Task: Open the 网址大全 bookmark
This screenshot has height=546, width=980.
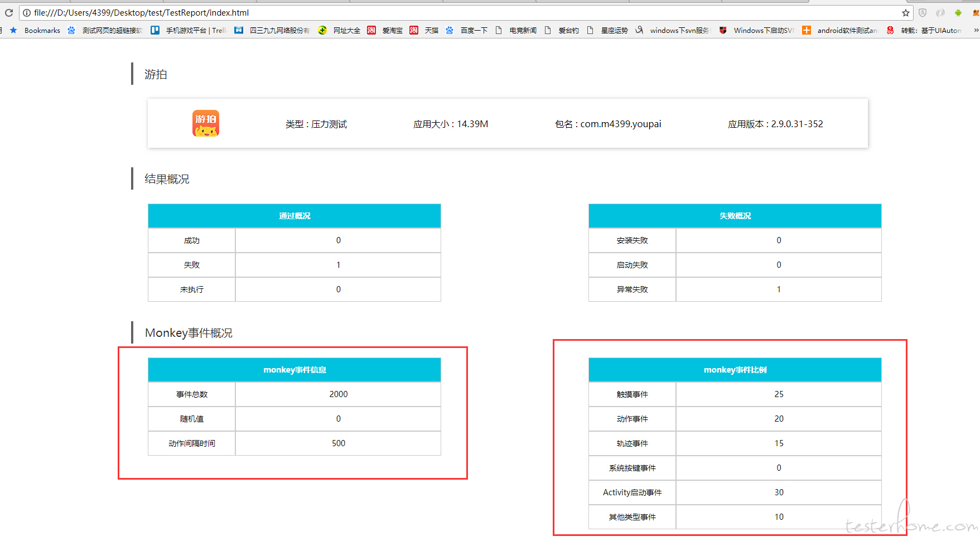Action: (x=339, y=30)
